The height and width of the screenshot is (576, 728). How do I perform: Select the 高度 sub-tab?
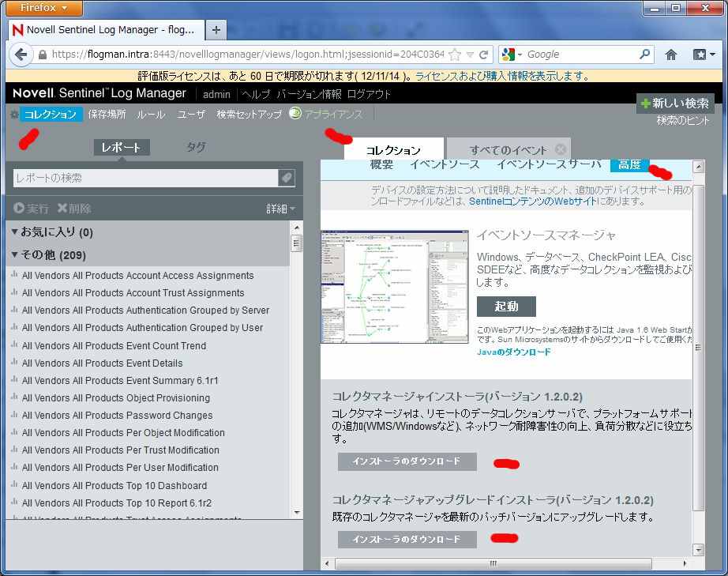(629, 164)
